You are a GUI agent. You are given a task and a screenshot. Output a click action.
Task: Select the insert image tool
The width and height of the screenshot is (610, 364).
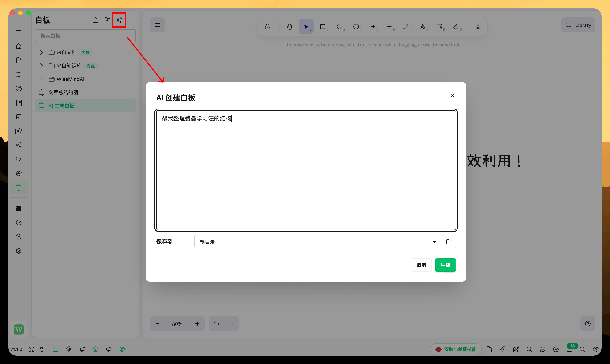click(439, 27)
